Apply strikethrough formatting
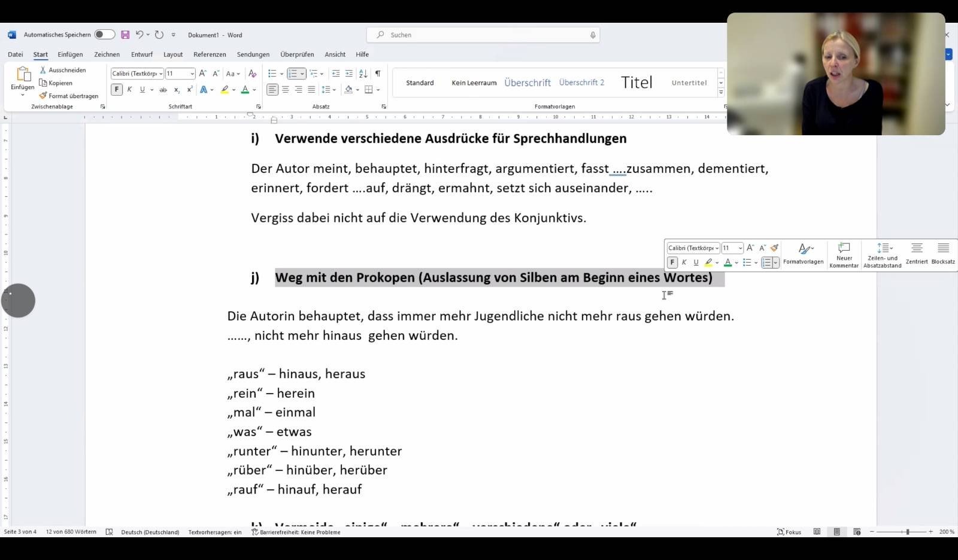This screenshot has width=958, height=560. click(x=162, y=90)
